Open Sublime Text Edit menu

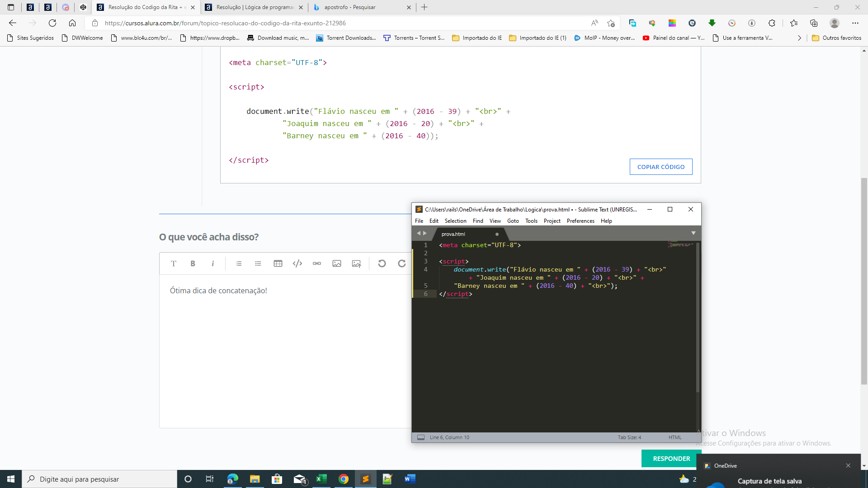point(434,221)
